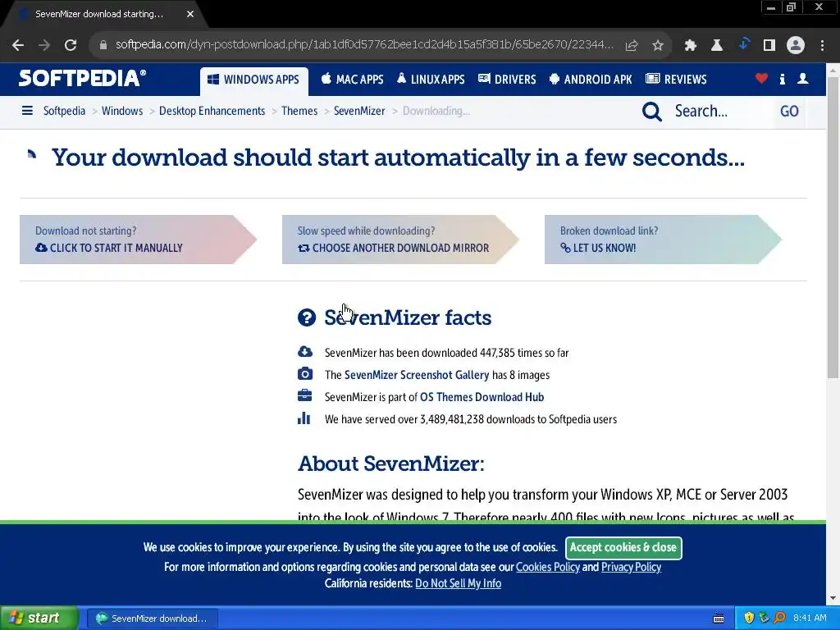Image resolution: width=840 pixels, height=630 pixels.
Task: Click the camera icon in facts list
Action: point(305,374)
